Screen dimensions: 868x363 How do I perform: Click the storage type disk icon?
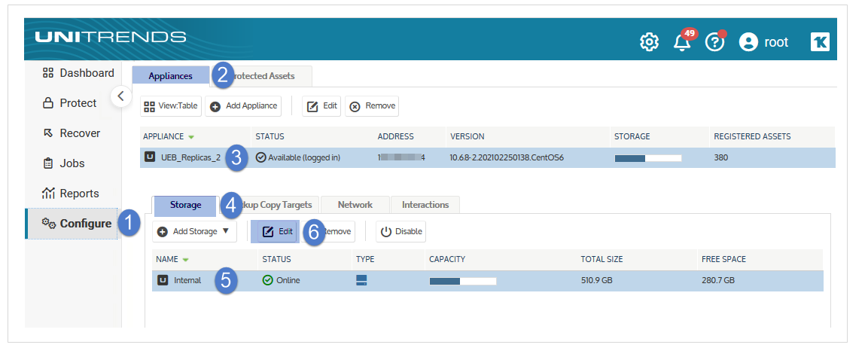click(x=361, y=280)
